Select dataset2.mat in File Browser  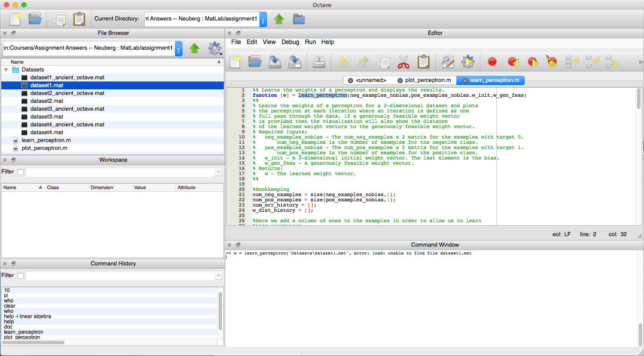point(47,101)
